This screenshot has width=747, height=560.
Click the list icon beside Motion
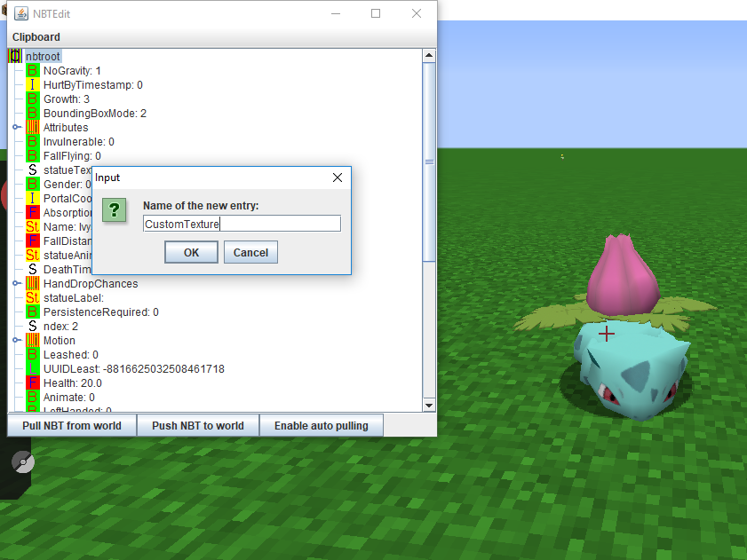click(x=32, y=341)
